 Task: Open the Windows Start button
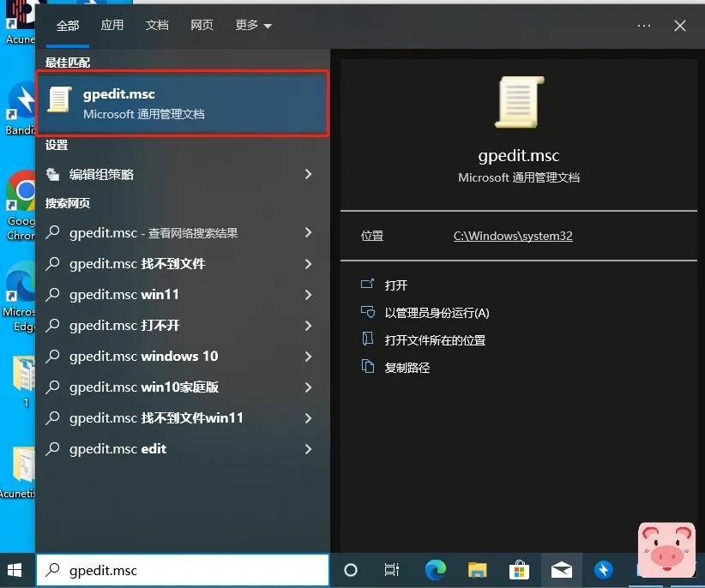(15, 571)
